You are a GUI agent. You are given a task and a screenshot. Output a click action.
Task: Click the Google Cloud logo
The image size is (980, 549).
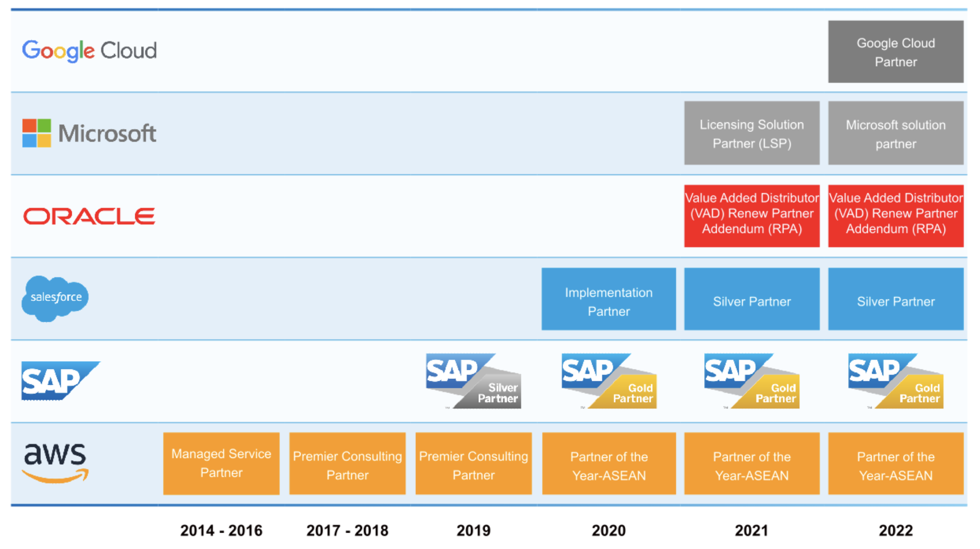pyautogui.click(x=89, y=51)
